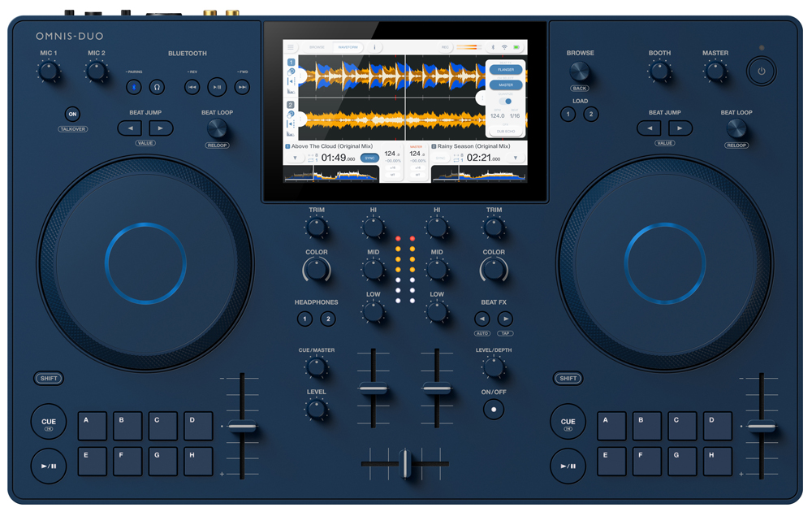Image resolution: width=812 pixels, height=512 pixels.
Task: Toggle deck 2 SYNC button on screen
Action: (441, 158)
